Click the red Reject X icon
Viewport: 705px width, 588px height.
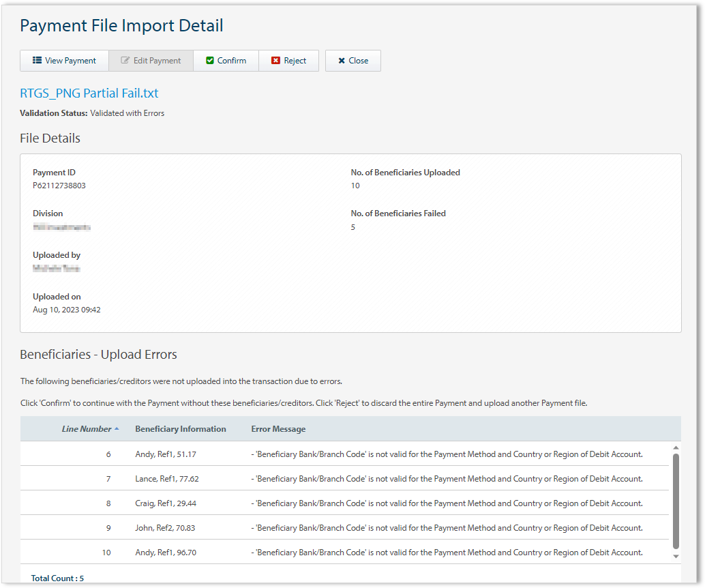[275, 61]
